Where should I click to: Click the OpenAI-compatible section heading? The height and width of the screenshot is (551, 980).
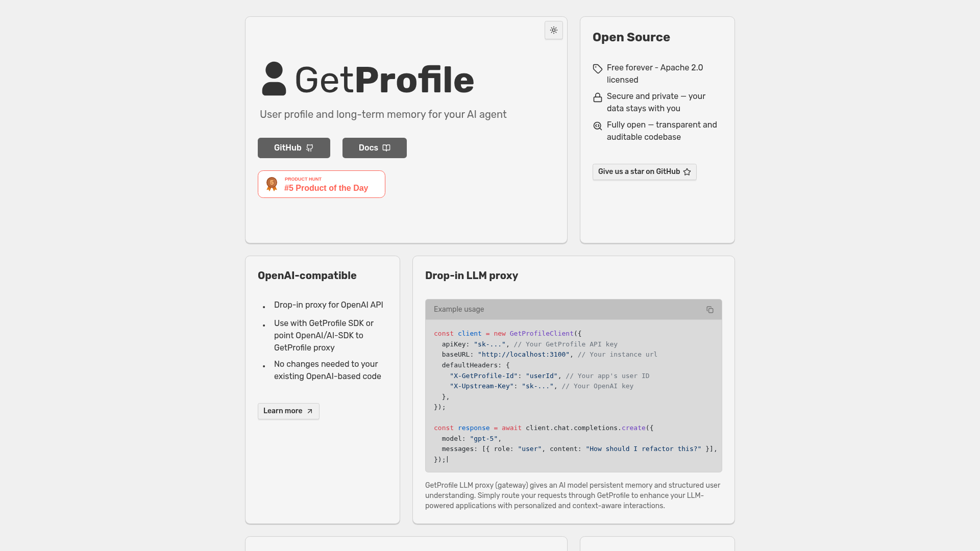click(x=307, y=275)
